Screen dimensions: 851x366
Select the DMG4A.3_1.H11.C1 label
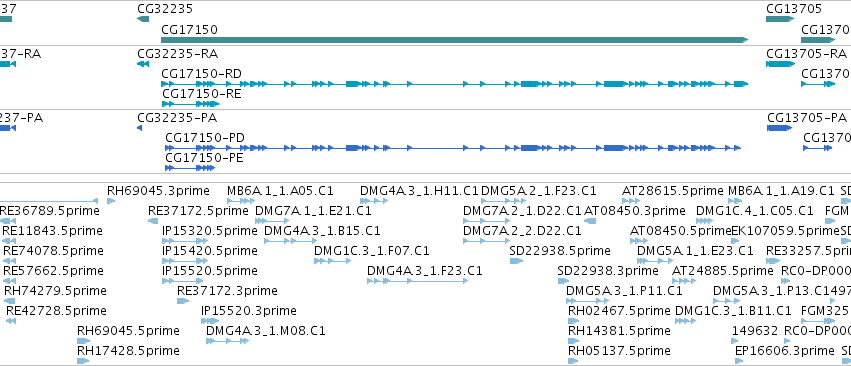tap(420, 191)
